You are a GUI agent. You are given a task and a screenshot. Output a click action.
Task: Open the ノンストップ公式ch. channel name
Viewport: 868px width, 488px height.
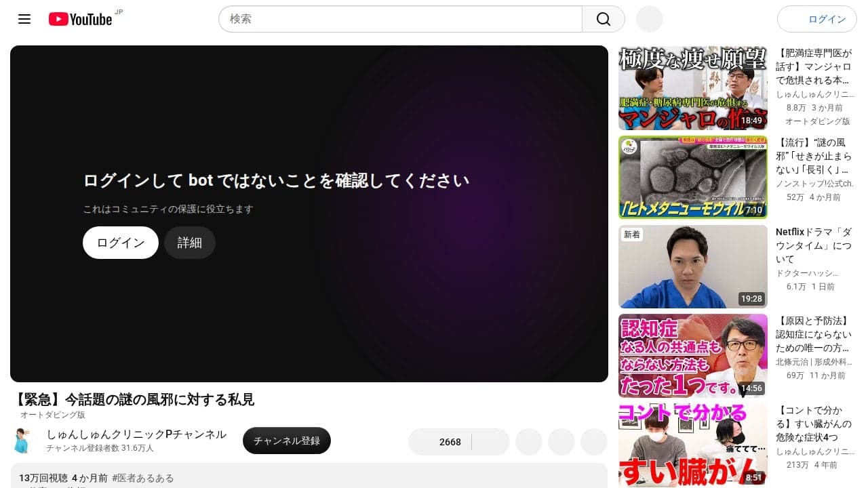814,184
